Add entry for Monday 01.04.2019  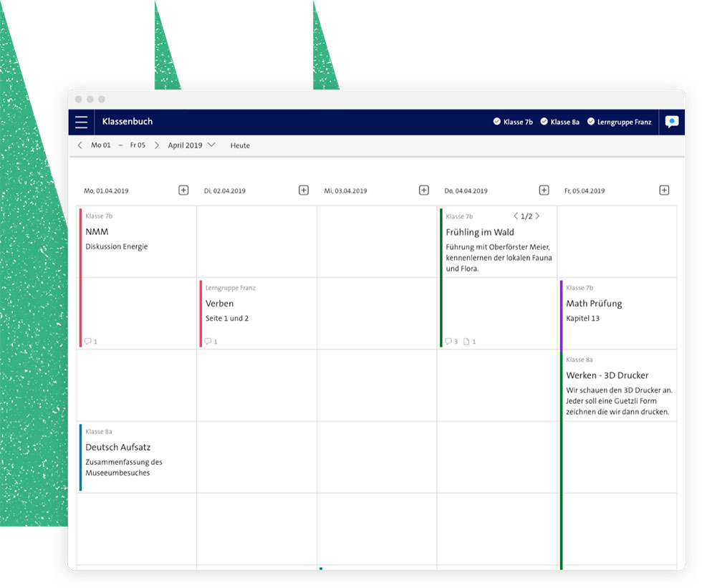(x=183, y=191)
